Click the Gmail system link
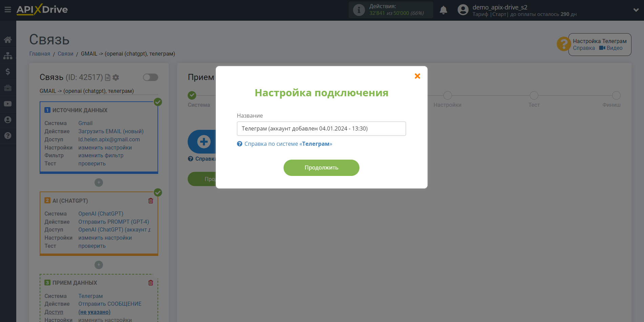644x322 pixels. pyautogui.click(x=85, y=123)
